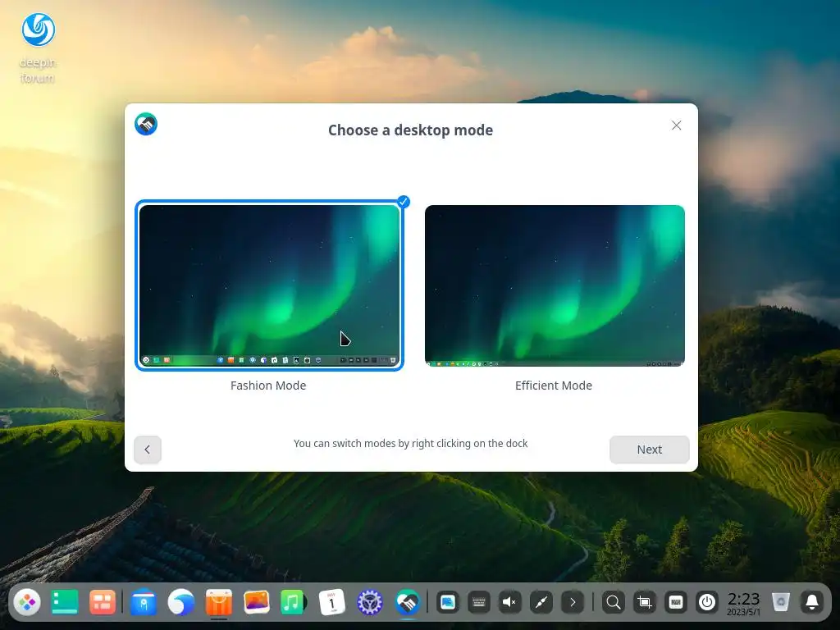840x630 pixels.
Task: Click the 'Choose a desktop mode' title
Action: [410, 130]
